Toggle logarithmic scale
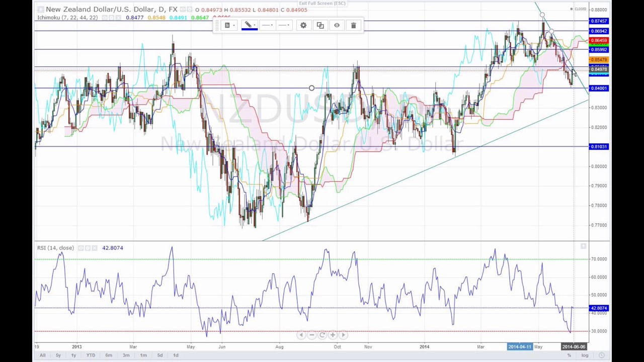 [585, 355]
